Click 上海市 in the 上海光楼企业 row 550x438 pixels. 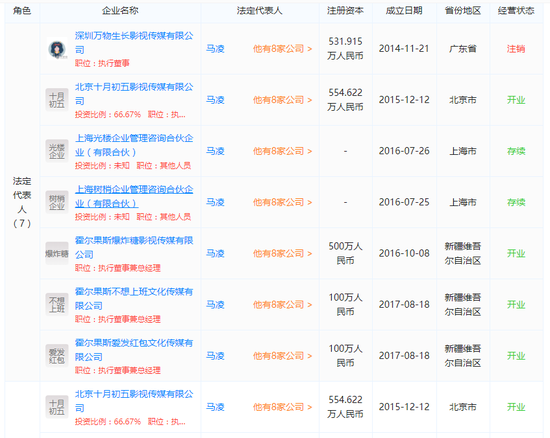pos(463,151)
